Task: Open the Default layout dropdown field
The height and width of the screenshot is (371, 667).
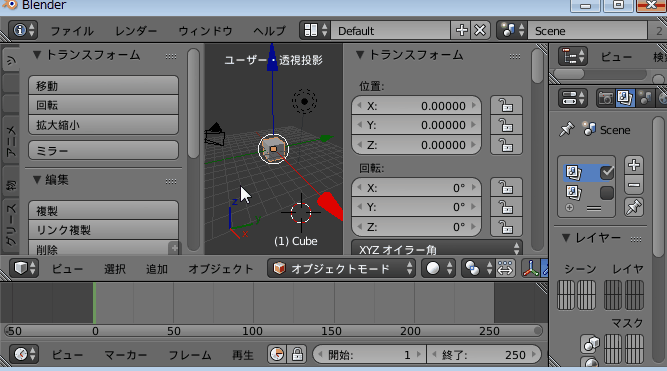Action: (391, 30)
